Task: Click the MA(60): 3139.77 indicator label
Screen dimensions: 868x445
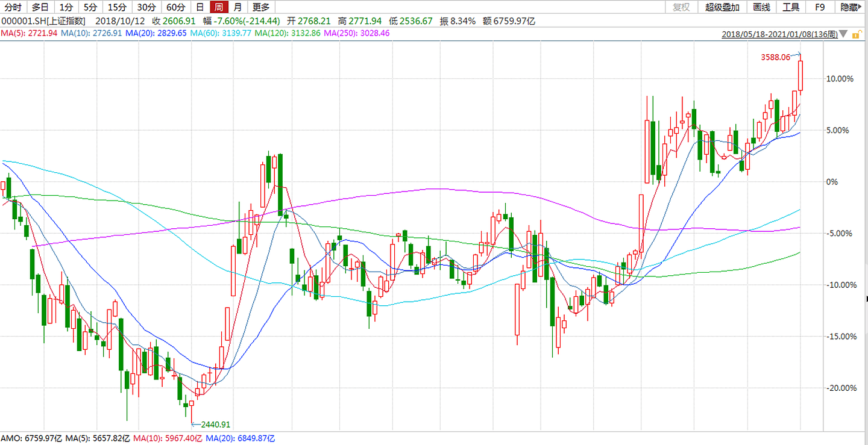Action: [221, 33]
